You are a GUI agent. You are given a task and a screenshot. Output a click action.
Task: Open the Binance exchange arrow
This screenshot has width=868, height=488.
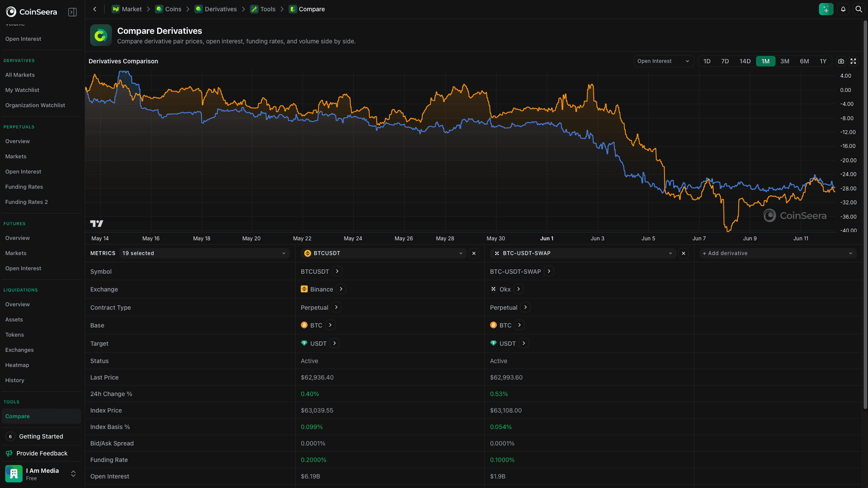pyautogui.click(x=341, y=289)
